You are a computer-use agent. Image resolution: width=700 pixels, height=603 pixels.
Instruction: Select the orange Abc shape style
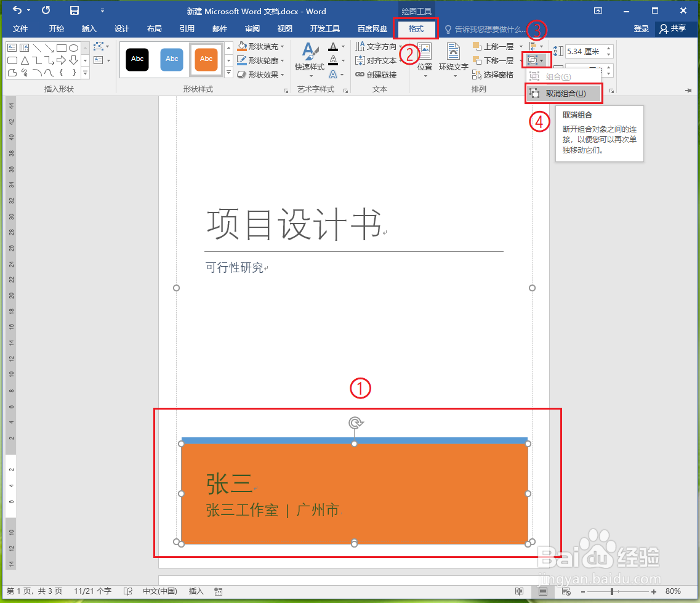[x=206, y=60]
